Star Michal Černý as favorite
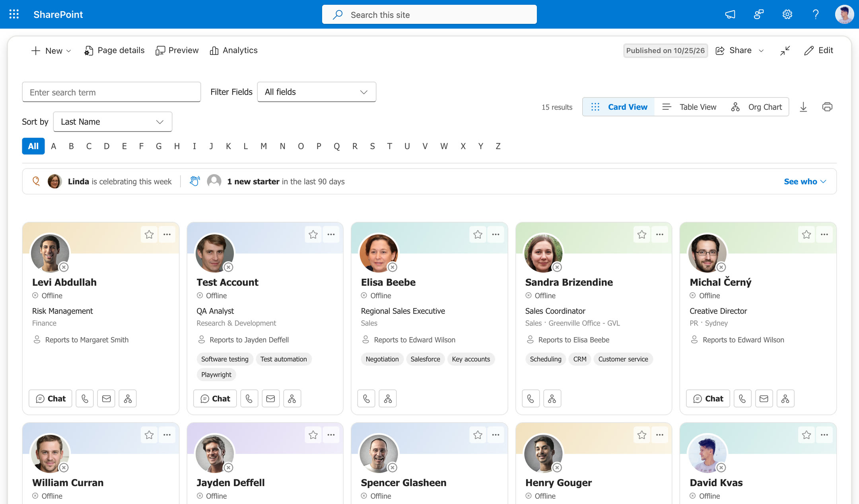Screen dimensions: 859x504 (x=807, y=235)
